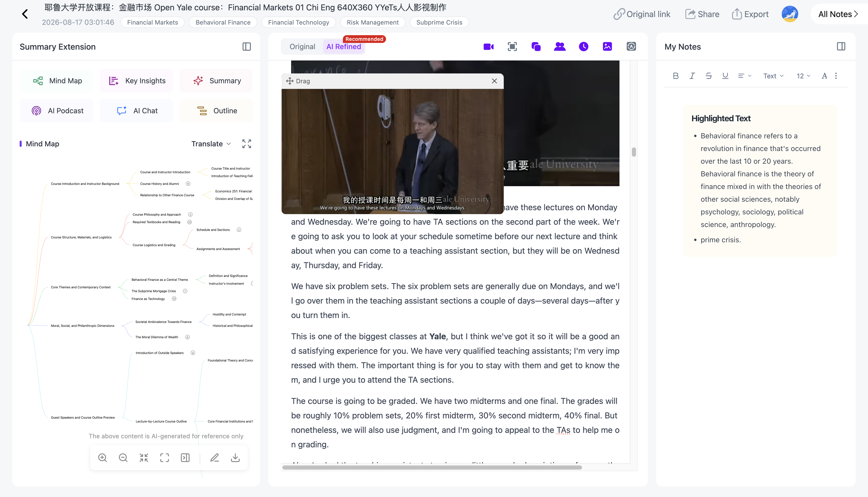Download the mind map

click(235, 457)
